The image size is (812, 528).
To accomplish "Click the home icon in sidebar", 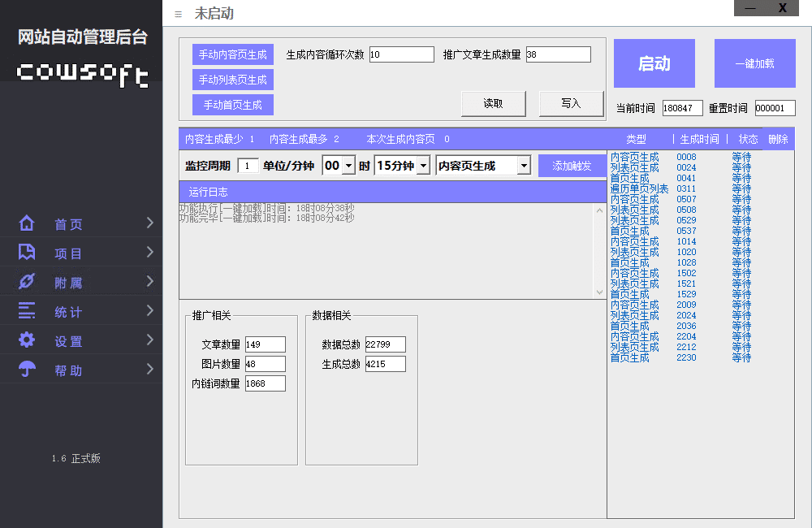I will click(x=27, y=223).
